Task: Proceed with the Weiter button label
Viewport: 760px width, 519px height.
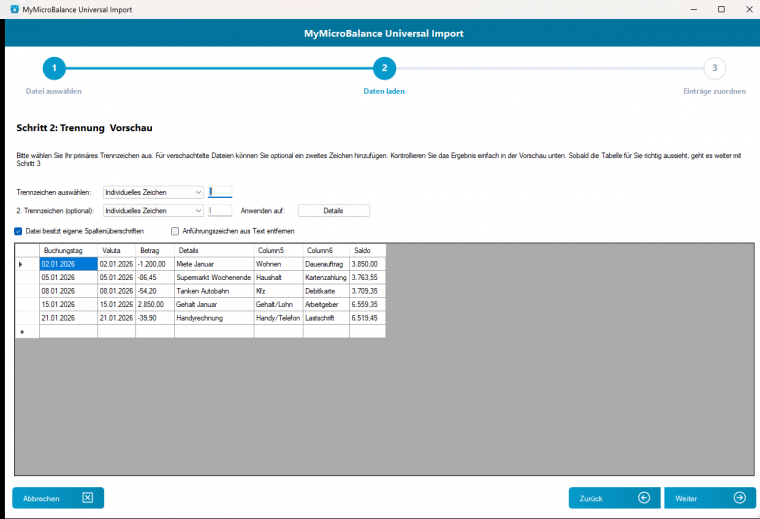Action: tap(686, 498)
